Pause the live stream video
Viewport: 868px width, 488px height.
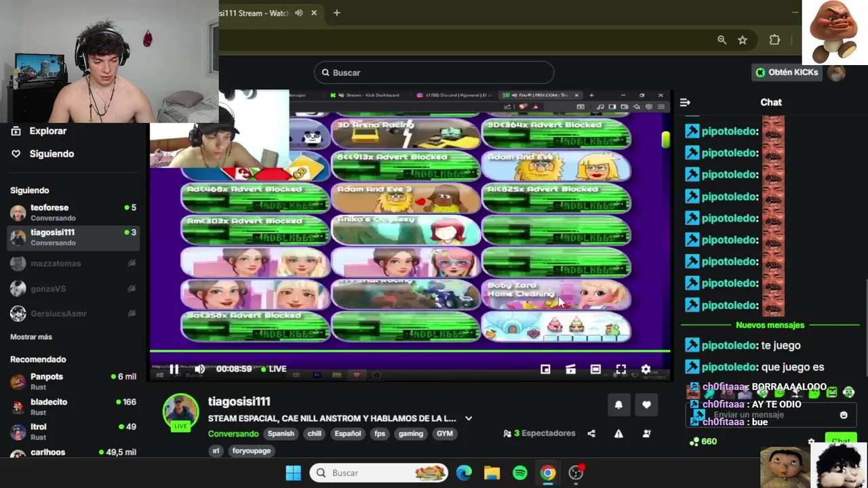pyautogui.click(x=174, y=369)
